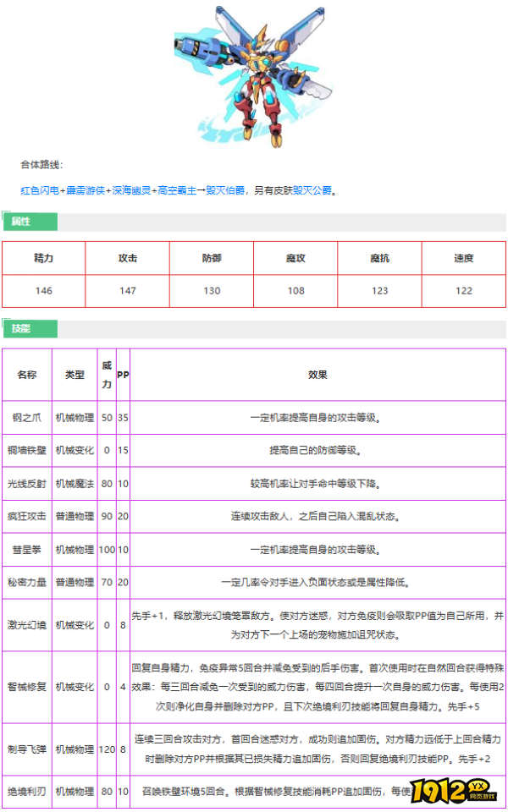Select the skill name 激光幻境

(27, 625)
